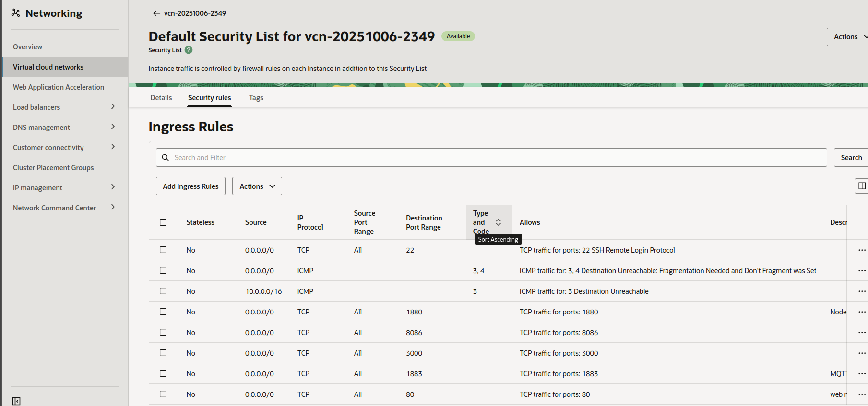The height and width of the screenshot is (406, 868).
Task: Expand the DNS management sidebar section
Action: coord(113,127)
